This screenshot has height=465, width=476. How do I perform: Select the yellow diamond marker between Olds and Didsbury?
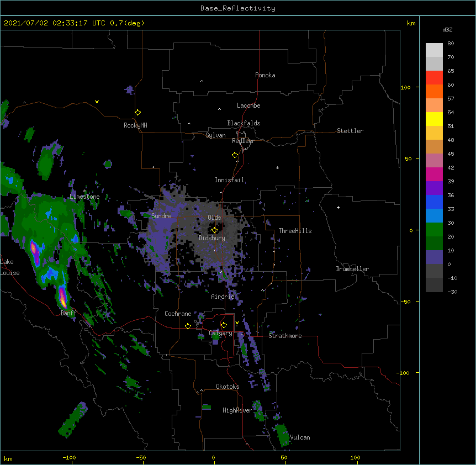(x=214, y=230)
